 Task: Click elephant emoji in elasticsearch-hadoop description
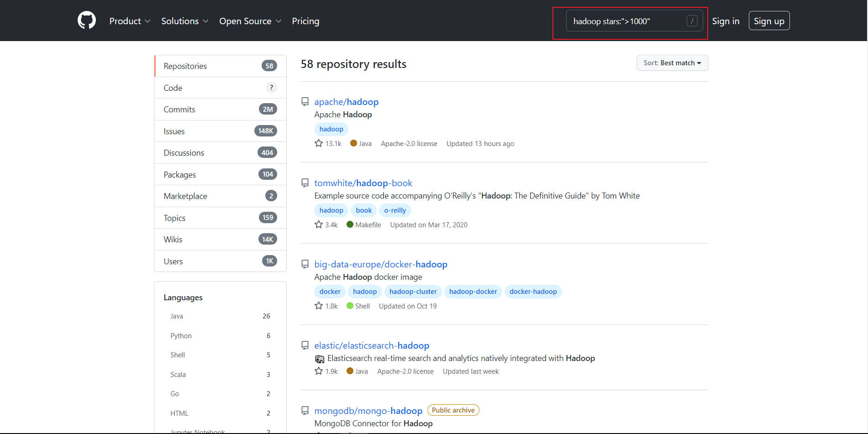pyautogui.click(x=320, y=359)
